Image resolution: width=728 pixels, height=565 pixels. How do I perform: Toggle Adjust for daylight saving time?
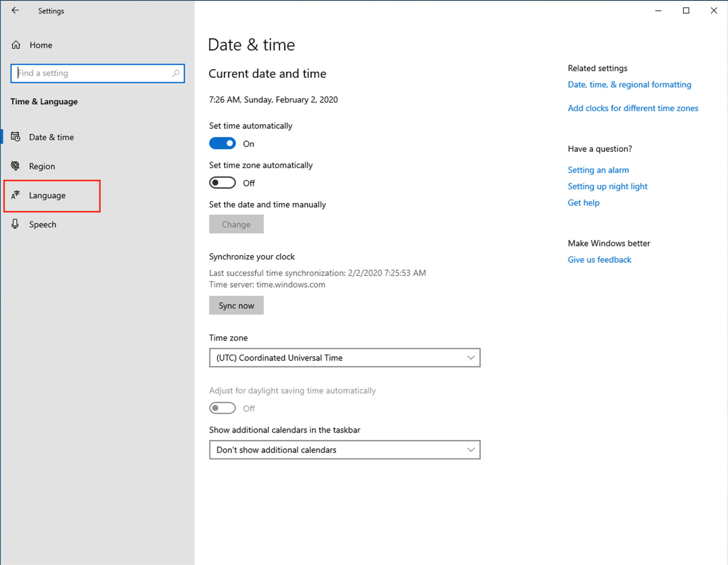tap(222, 408)
